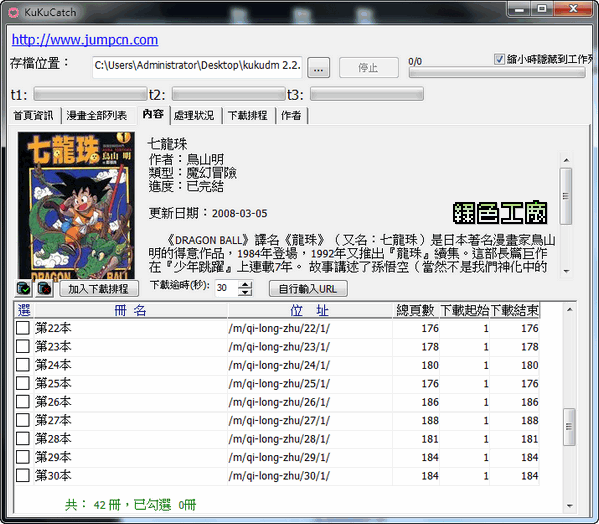Click author text 作者：鳥山明
Viewport: 599px width, 524px height.
[186, 159]
